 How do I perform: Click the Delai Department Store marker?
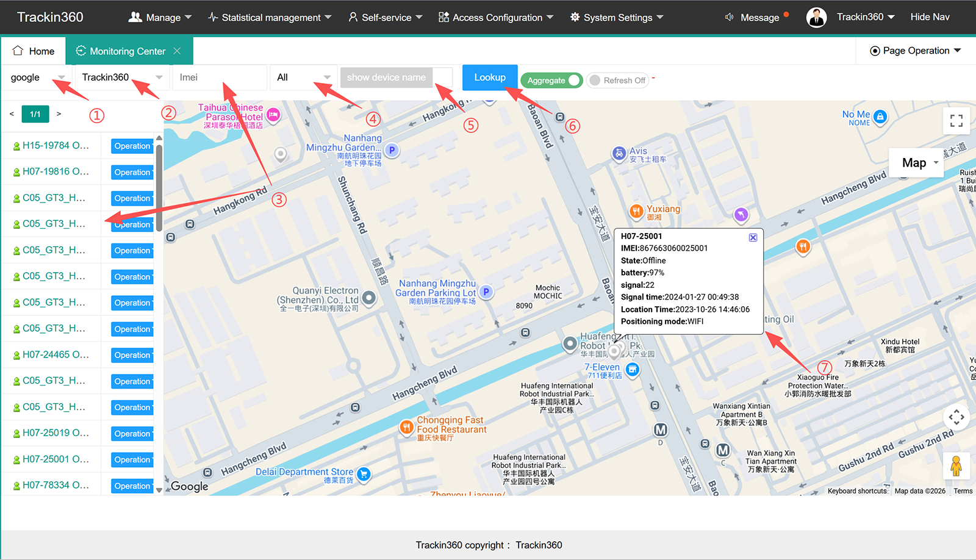[x=364, y=474]
